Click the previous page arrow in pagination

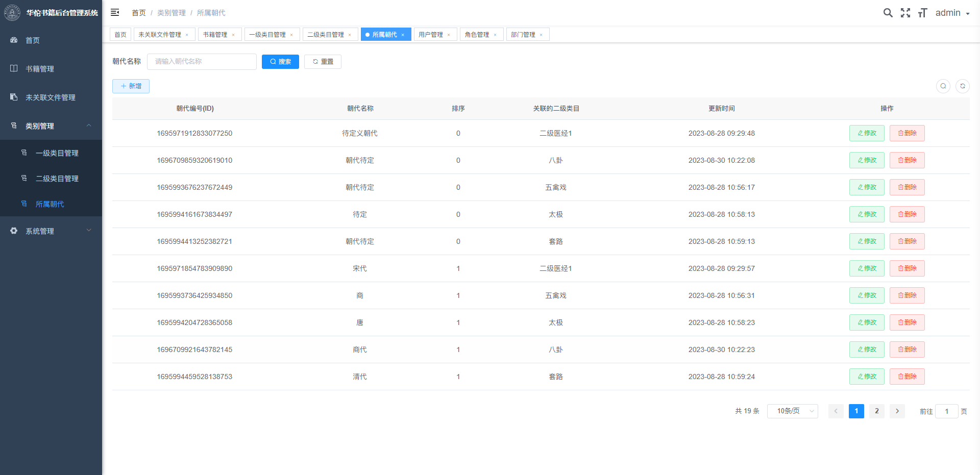tap(836, 411)
